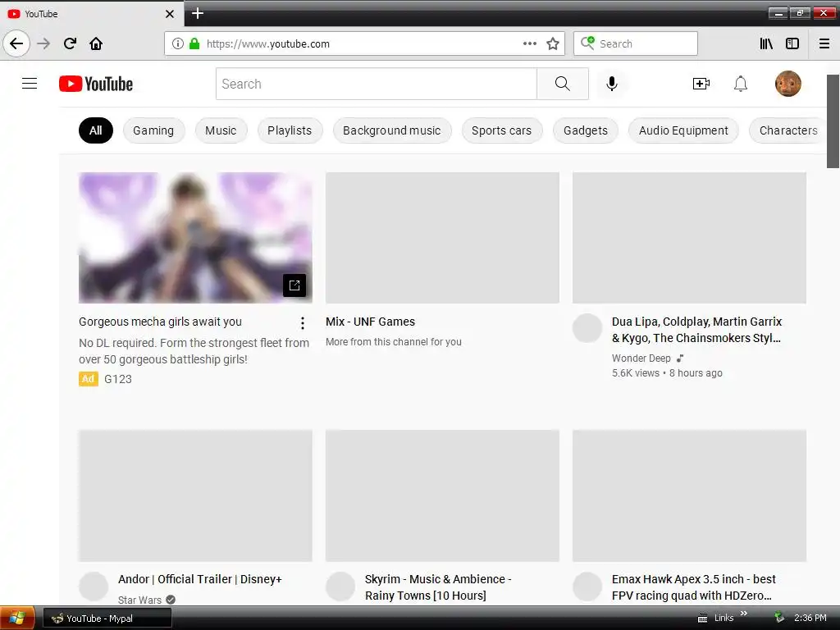Reload the page with refresh icon

point(70,44)
